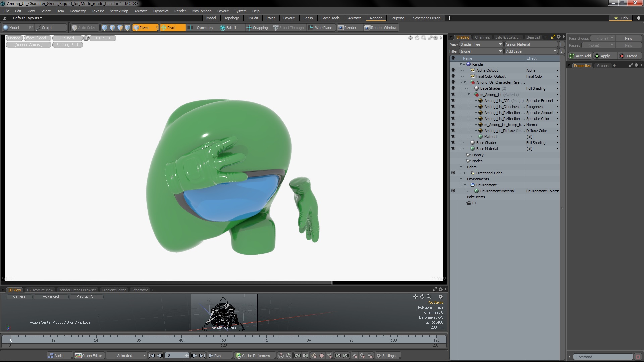Click the Play button
Screen dimensions: 644x362
pos(220,356)
